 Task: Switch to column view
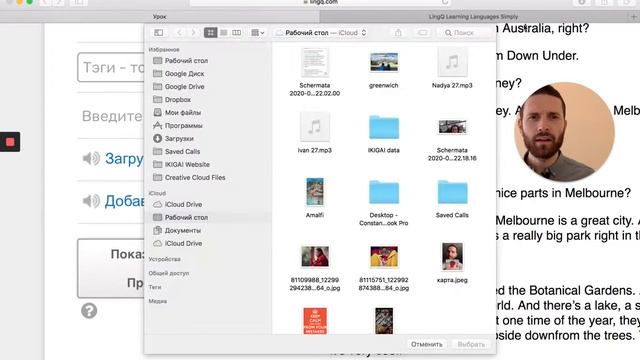236,33
